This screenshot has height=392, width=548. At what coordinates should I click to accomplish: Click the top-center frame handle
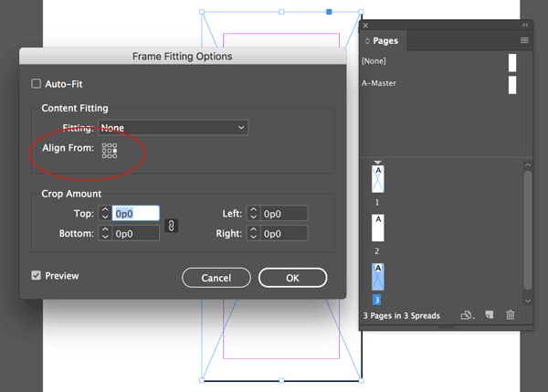click(281, 12)
